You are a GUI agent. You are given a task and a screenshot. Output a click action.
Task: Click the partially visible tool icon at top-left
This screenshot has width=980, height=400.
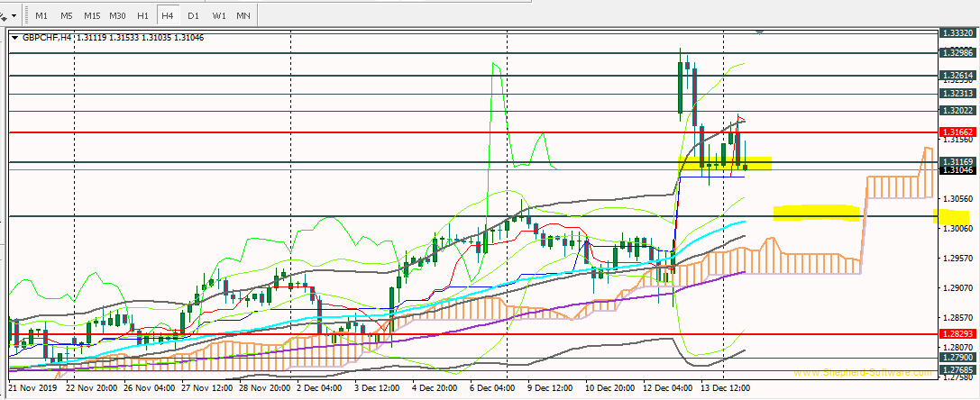coord(5,16)
